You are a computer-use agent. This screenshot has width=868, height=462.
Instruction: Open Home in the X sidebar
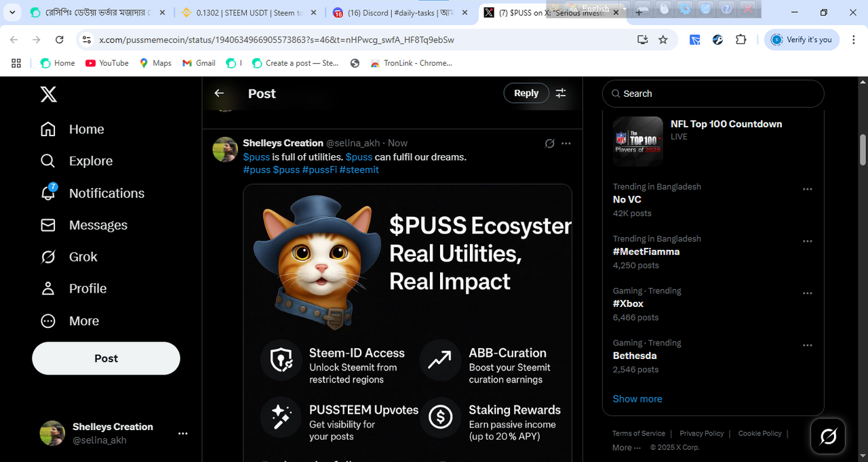pyautogui.click(x=73, y=129)
